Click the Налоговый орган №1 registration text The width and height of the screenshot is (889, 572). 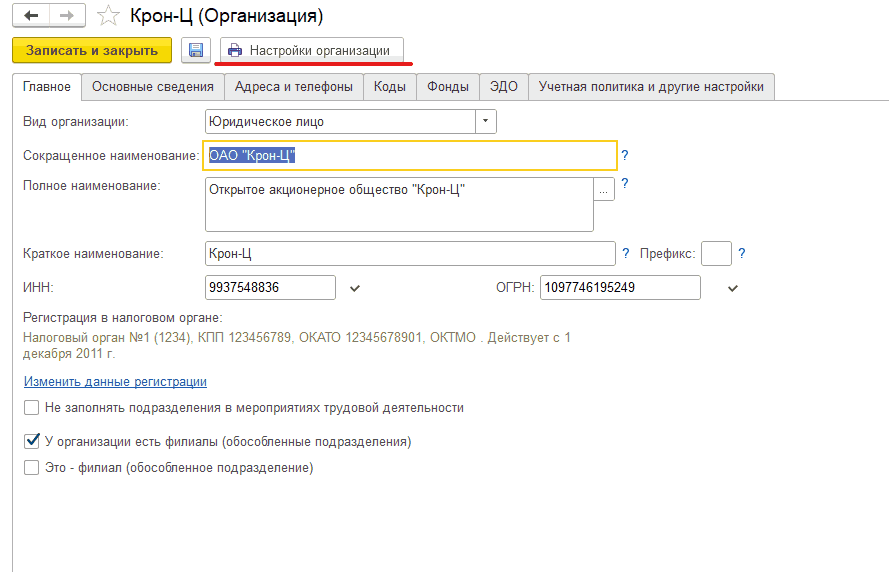click(x=297, y=345)
